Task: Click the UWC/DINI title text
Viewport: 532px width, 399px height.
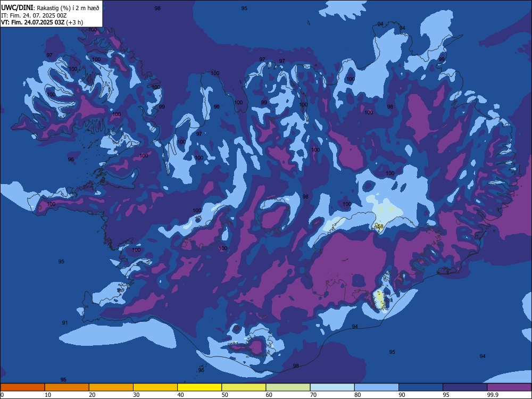Action: click(x=18, y=8)
